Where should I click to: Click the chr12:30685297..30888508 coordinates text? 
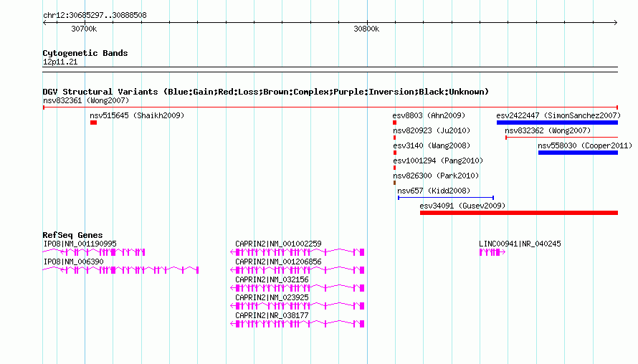[95, 15]
